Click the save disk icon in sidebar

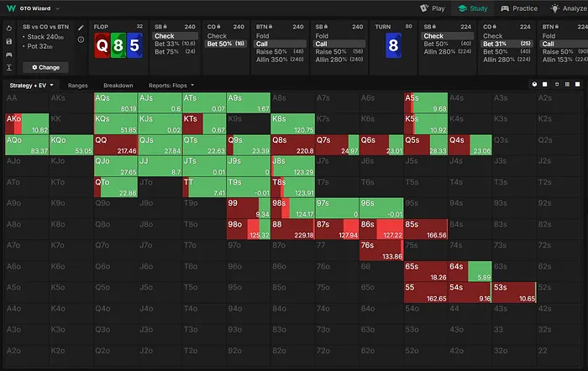click(x=8, y=40)
